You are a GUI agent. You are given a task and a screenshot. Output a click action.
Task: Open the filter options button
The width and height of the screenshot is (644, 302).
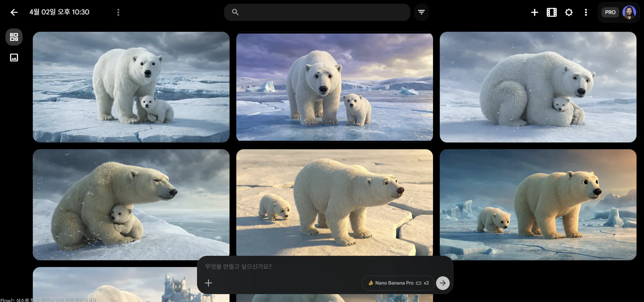click(x=421, y=12)
